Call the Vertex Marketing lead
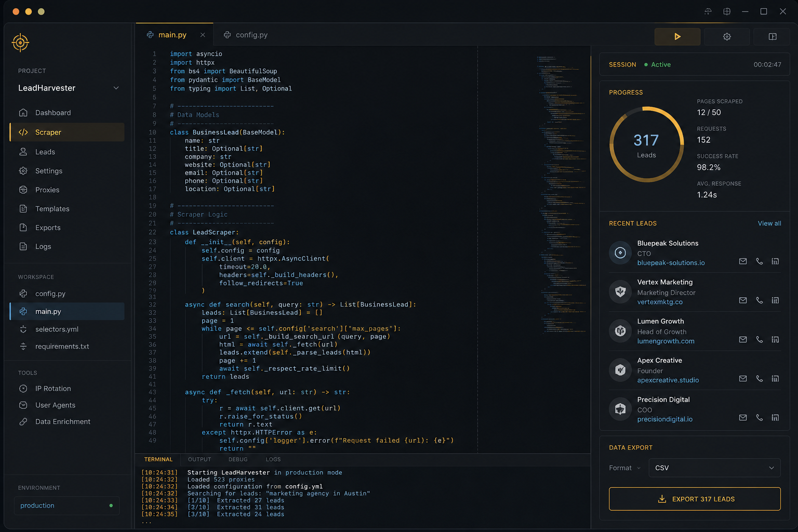The image size is (798, 532). click(x=760, y=300)
